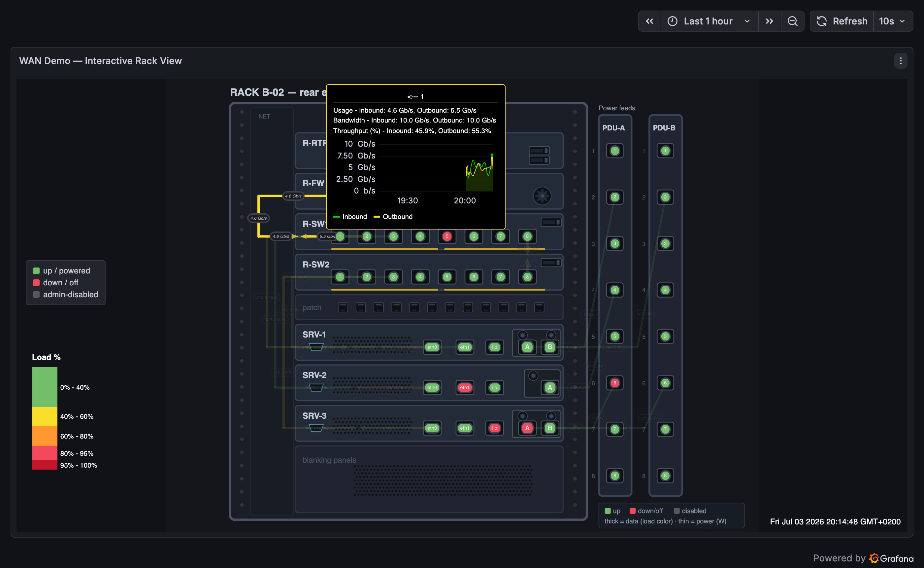Click SRV-3 power supply B
This screenshot has width=924, height=568.
pyautogui.click(x=550, y=428)
